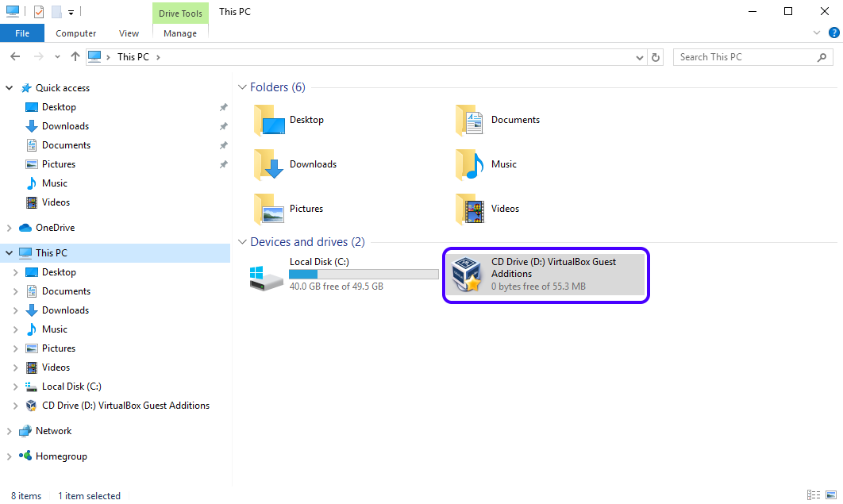Refresh the This PC view
Viewport: 843px width, 504px height.
pyautogui.click(x=656, y=57)
